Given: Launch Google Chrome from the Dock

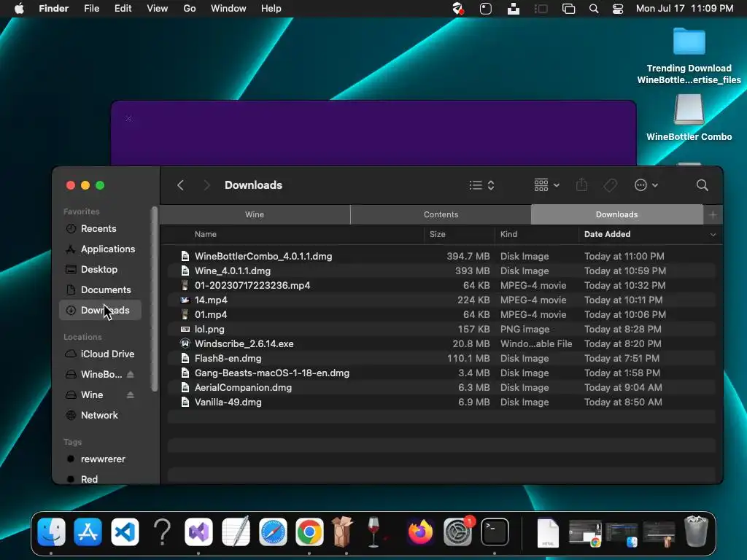Looking at the screenshot, I should coord(309,532).
